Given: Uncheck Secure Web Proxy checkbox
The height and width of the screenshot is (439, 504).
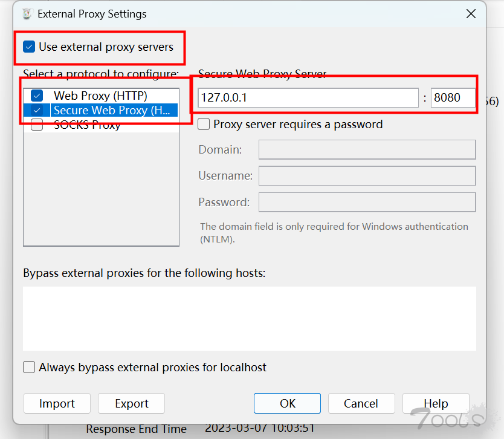Looking at the screenshot, I should point(37,110).
